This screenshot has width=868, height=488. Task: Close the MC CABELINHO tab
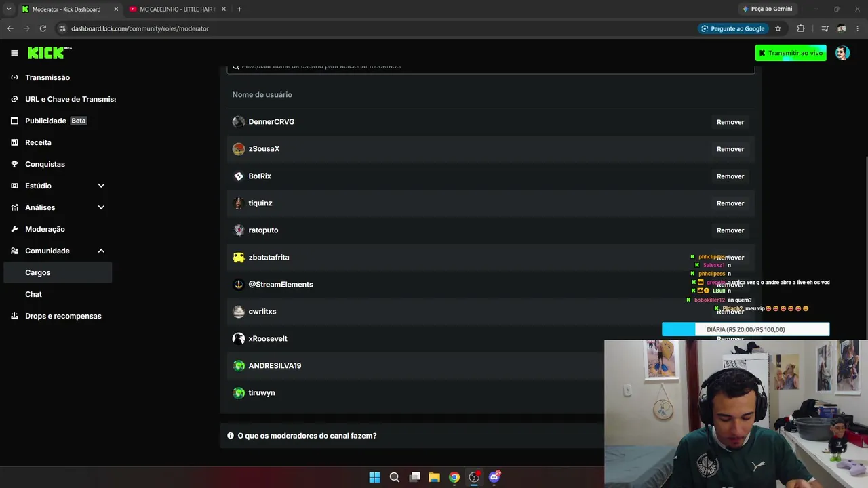224,9
